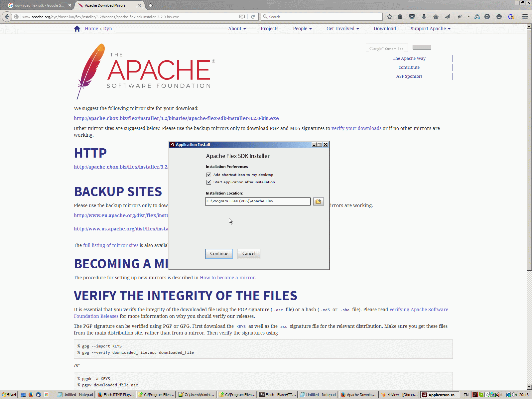The height and width of the screenshot is (399, 532).
Task: Click the blue triangle extension icon
Action: point(477,17)
